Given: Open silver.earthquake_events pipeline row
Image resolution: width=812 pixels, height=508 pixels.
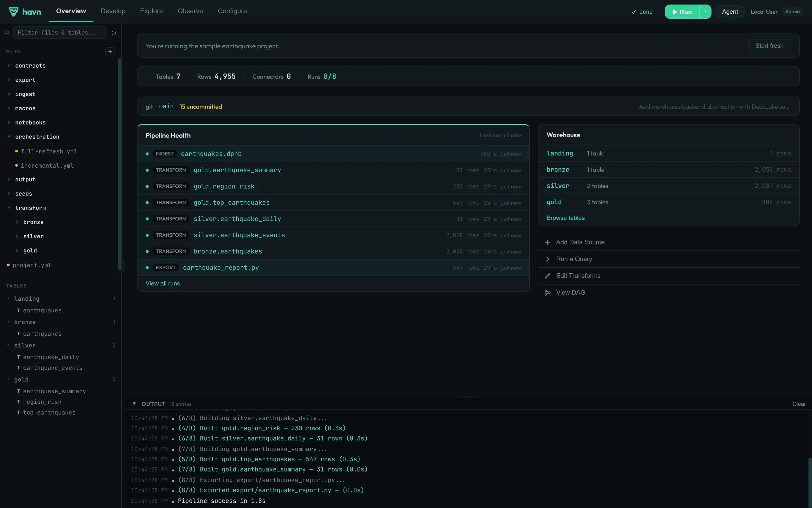Looking at the screenshot, I should click(x=333, y=235).
